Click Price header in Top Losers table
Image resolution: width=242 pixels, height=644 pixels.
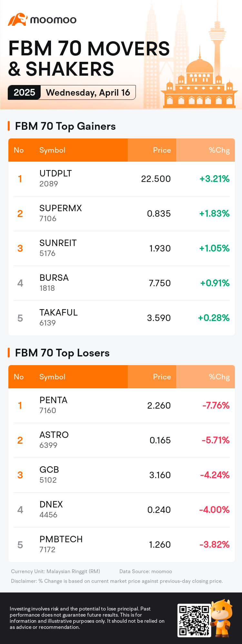(162, 377)
